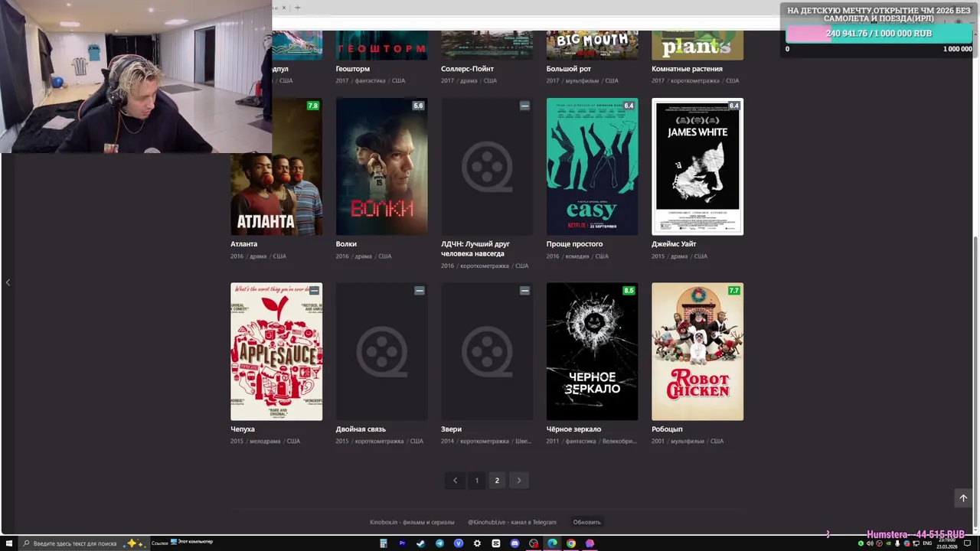Open the pink app icon on taskbar

[x=590, y=543]
